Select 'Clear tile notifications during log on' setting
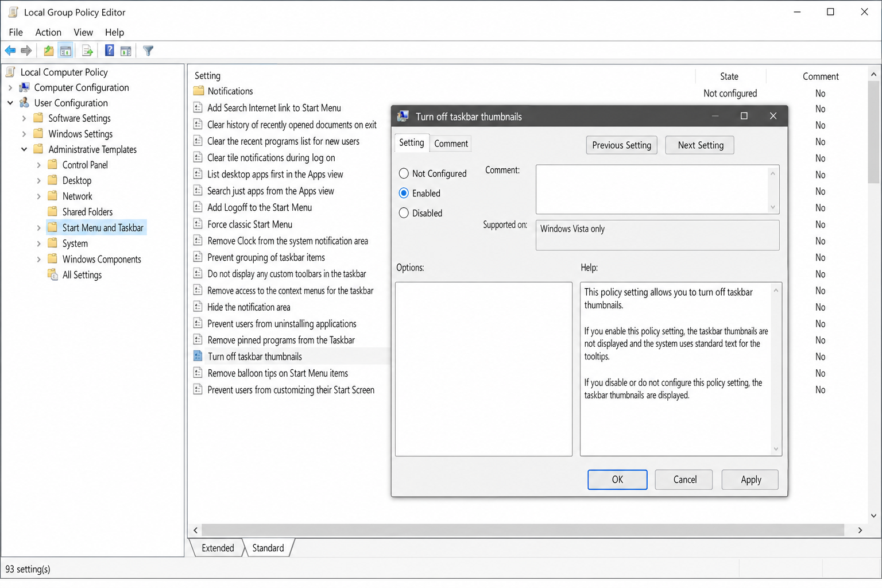Screen dimensions: 882x588 click(x=271, y=157)
